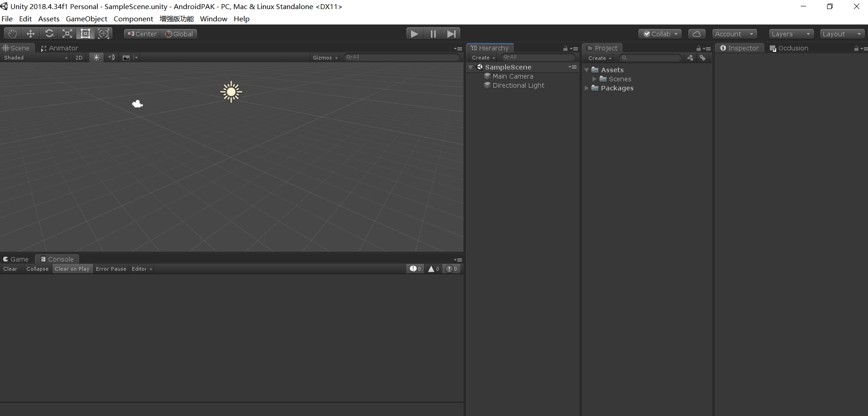Select Main Camera in Hierarchy
This screenshot has height=416, width=868.
pyautogui.click(x=513, y=76)
